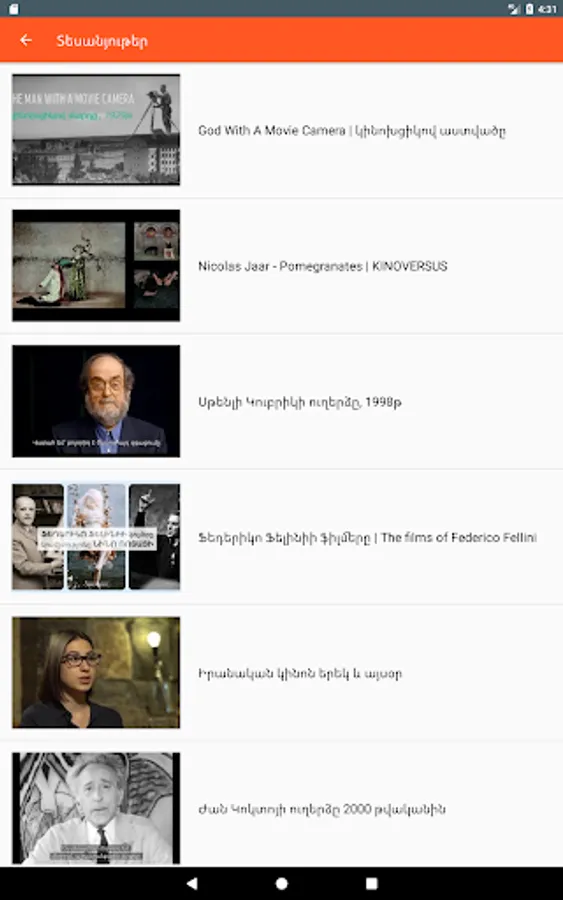Tap the screen title in the orange header
This screenshot has height=900, width=563.
[102, 41]
